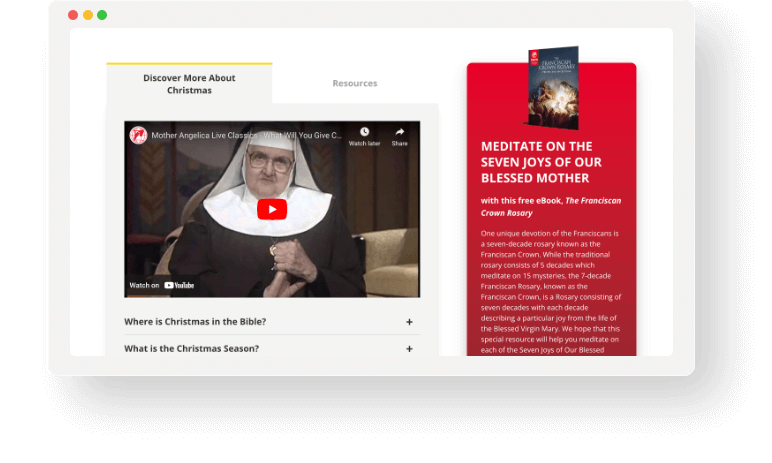Click the yellow minimize window dot

88,15
